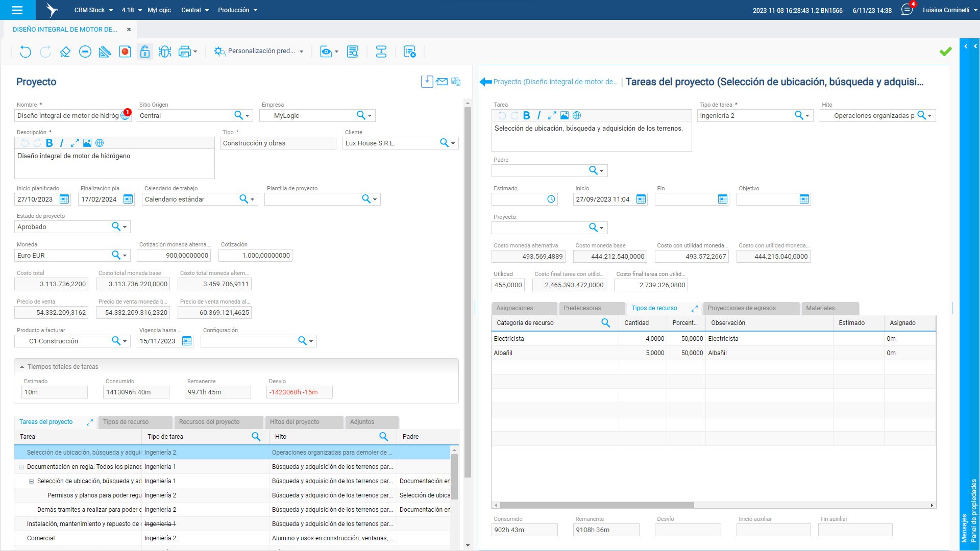Click the printer icon in the toolbar
The height and width of the screenshot is (551, 980).
tap(184, 52)
